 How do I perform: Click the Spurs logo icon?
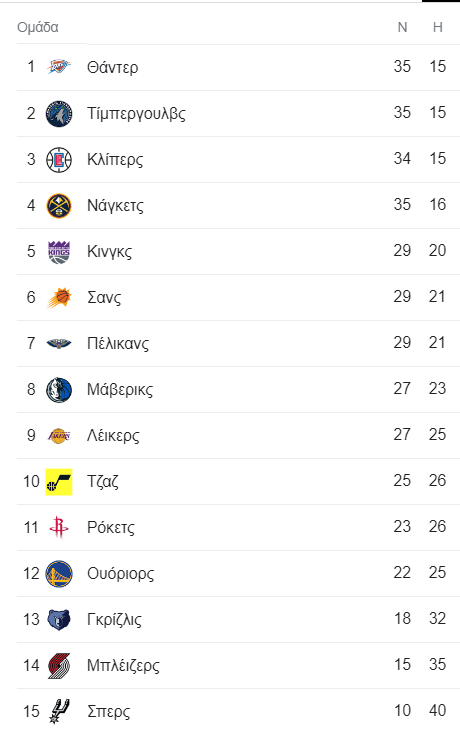tap(59, 712)
